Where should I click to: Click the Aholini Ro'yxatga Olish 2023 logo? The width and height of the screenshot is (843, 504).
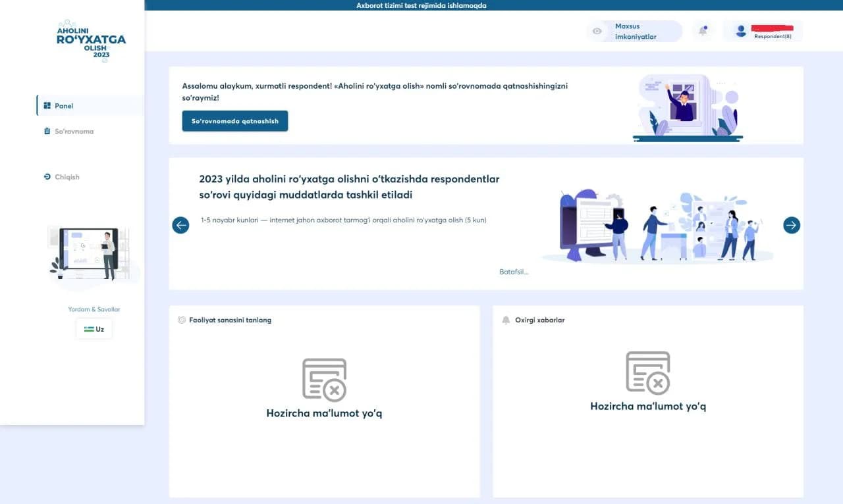pos(91,41)
